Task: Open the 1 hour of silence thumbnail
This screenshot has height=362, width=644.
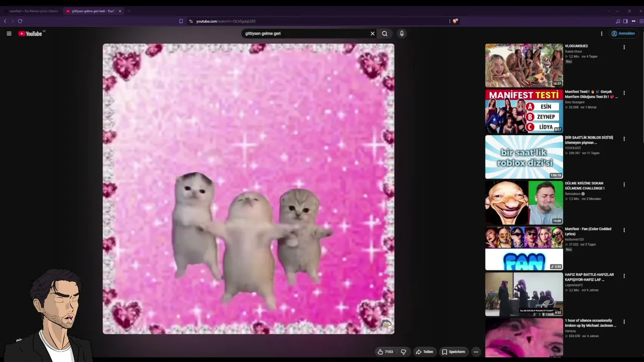Action: (524, 337)
